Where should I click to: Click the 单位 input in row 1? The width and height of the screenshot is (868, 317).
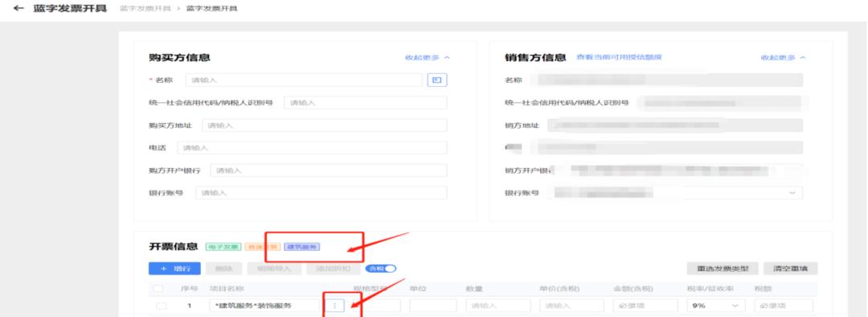click(433, 306)
